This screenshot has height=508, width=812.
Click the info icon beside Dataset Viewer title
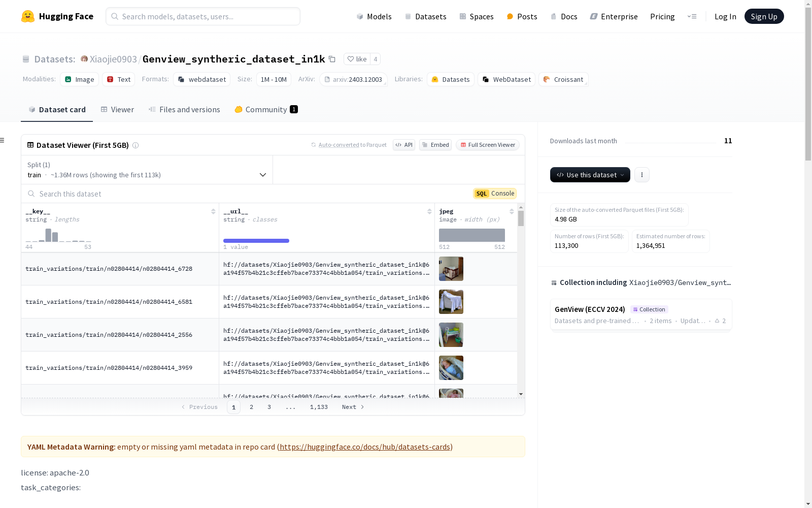coord(136,145)
